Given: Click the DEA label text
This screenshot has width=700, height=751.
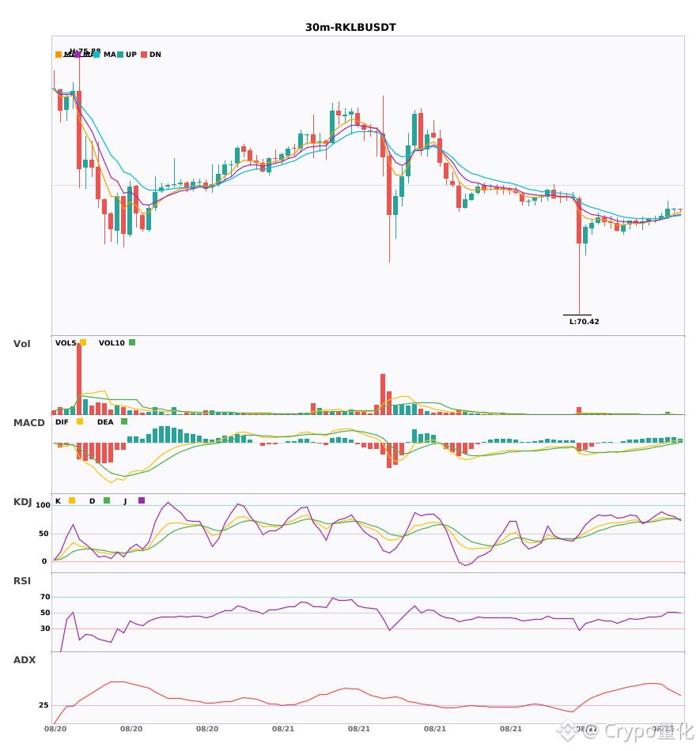Looking at the screenshot, I should click(x=105, y=422).
